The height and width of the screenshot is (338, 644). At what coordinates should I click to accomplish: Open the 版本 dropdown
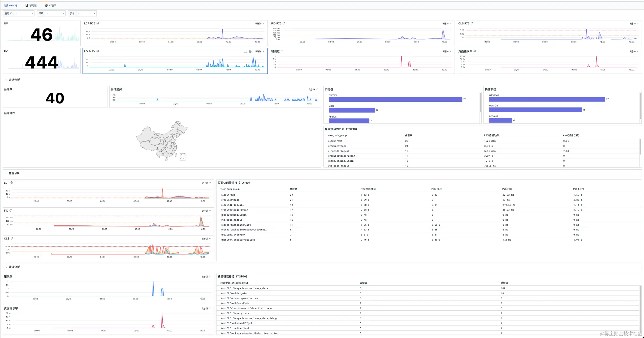click(x=86, y=13)
